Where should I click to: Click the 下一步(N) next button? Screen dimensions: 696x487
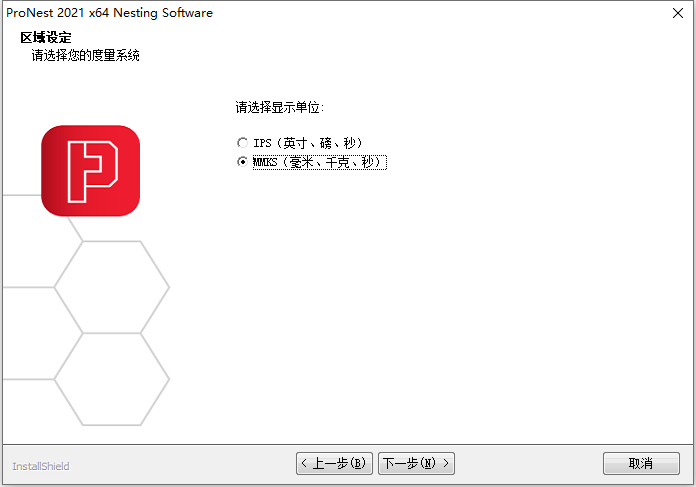point(416,463)
